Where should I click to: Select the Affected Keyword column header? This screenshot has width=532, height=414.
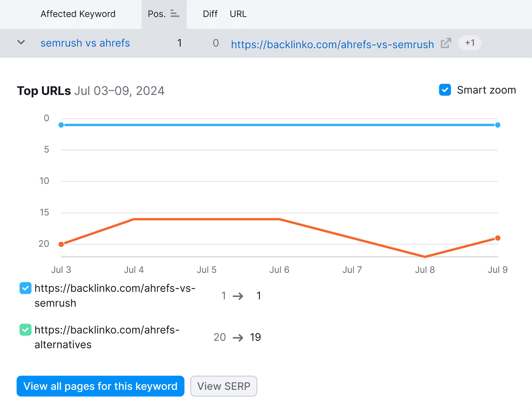click(78, 14)
